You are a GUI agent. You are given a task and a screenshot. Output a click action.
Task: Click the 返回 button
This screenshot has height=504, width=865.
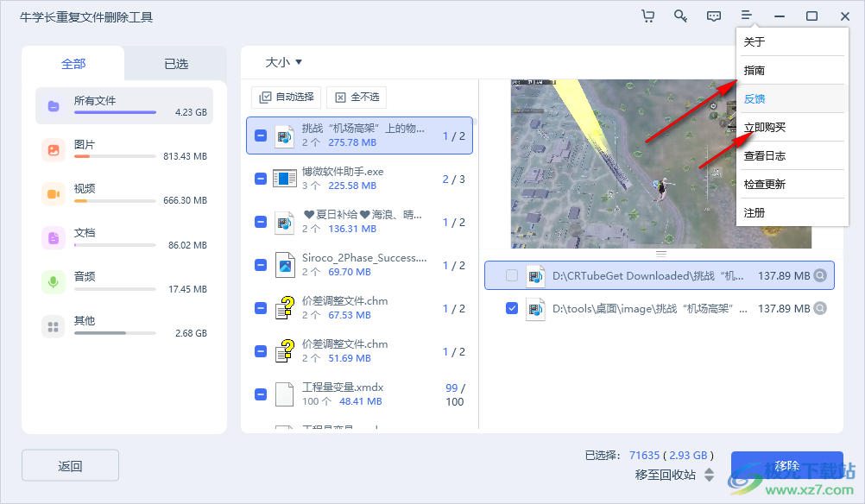(x=70, y=466)
